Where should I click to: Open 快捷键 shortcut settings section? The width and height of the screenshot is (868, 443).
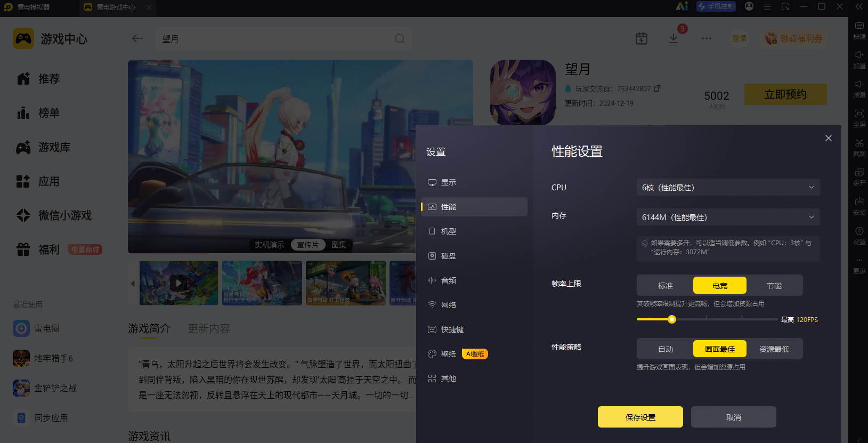[x=474, y=329]
